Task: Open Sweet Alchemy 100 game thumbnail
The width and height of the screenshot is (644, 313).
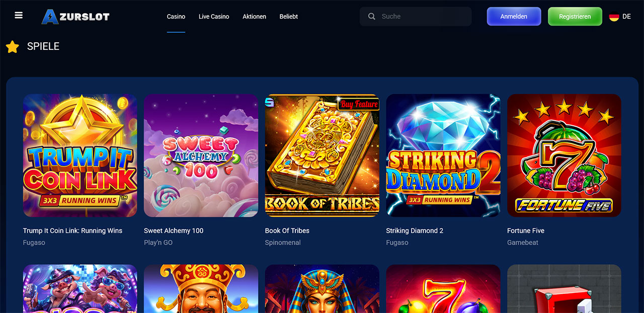Action: [x=201, y=155]
